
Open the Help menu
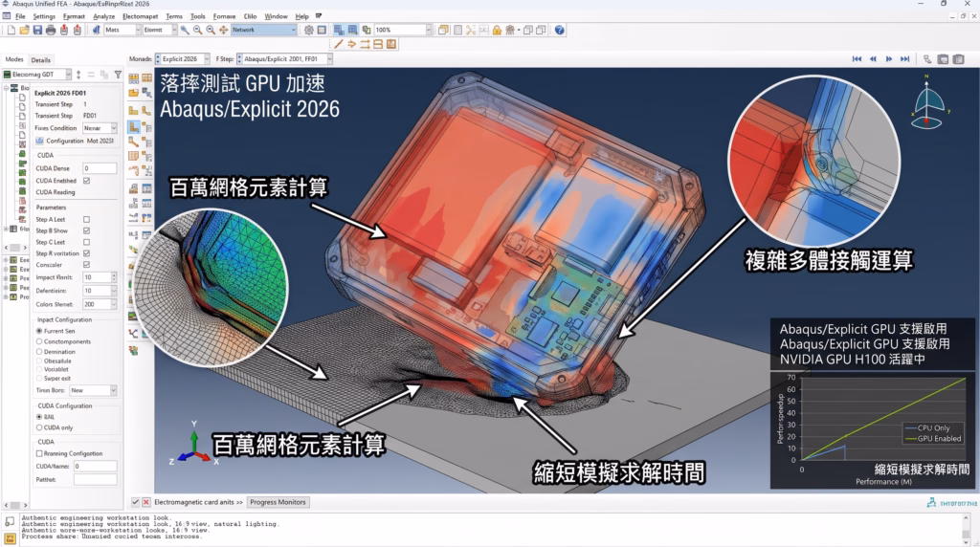click(x=301, y=16)
